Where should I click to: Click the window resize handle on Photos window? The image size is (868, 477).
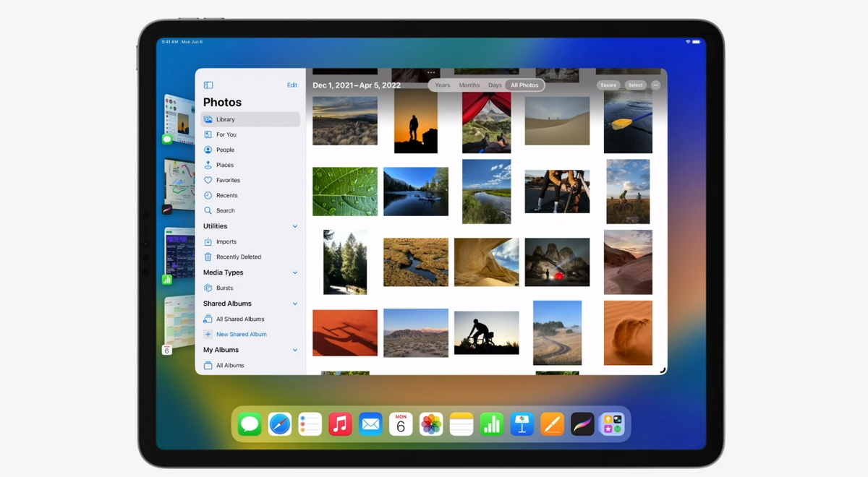(x=663, y=370)
